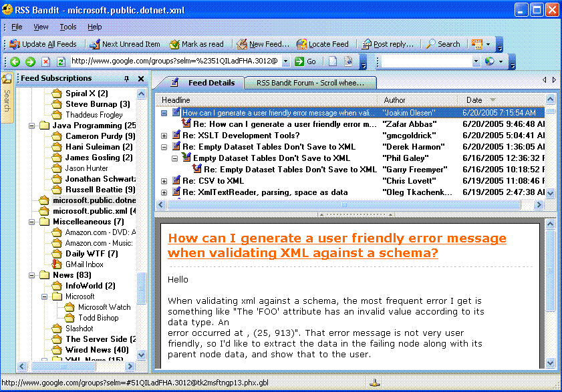Image resolution: width=562 pixels, height=392 pixels.
Task: Collapse Phil Galey's Empty Dataset Tables post
Action: click(x=175, y=158)
